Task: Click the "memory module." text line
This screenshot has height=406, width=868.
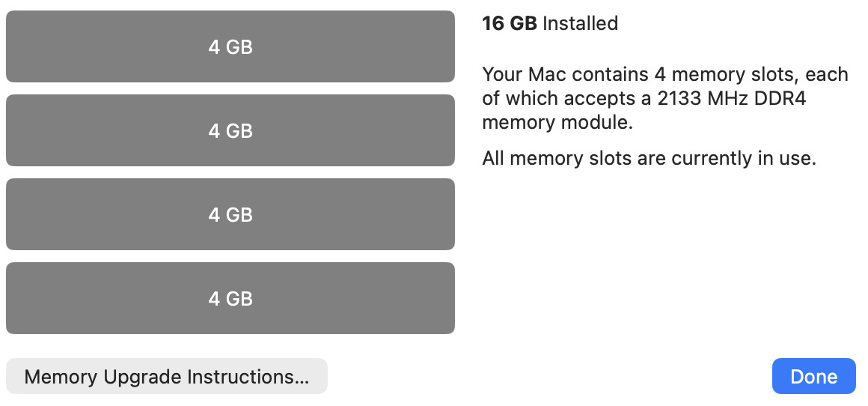Action: 557,122
